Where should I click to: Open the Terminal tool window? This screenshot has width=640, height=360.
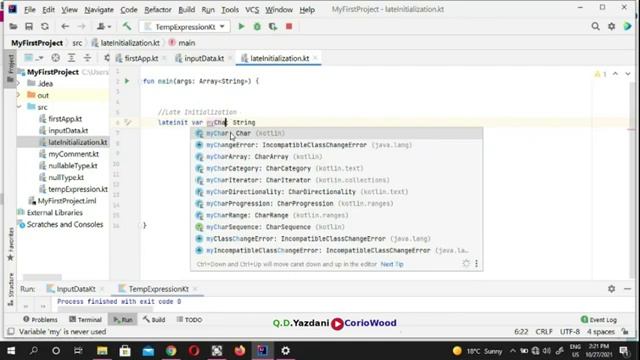click(85, 320)
